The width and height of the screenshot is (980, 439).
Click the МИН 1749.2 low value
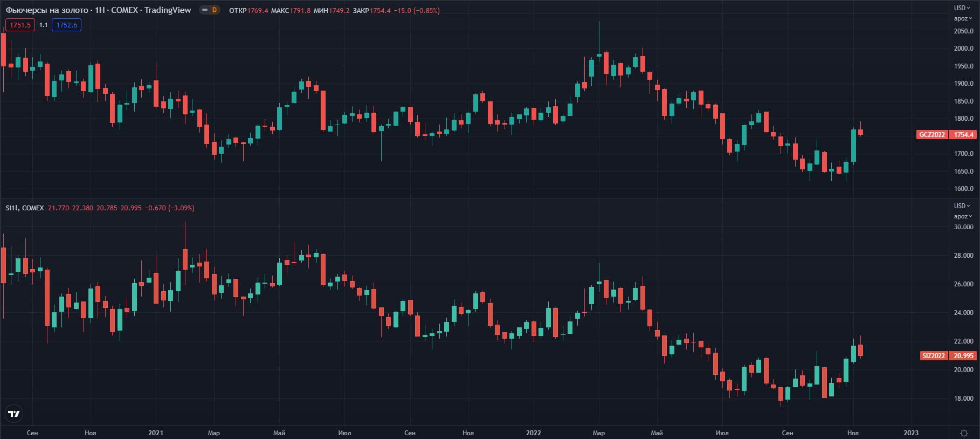point(332,10)
